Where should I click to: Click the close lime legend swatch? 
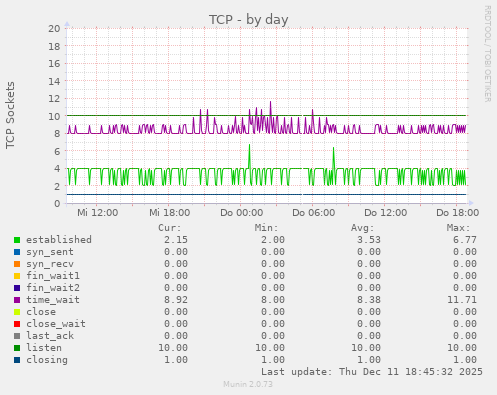pyautogui.click(x=17, y=312)
